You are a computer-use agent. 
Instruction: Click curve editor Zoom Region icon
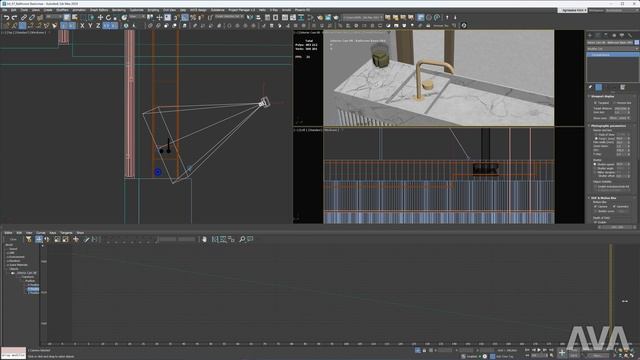point(250,239)
